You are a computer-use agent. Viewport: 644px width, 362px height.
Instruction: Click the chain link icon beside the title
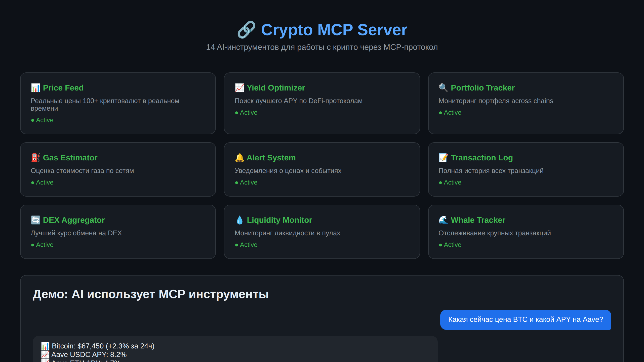247,30
